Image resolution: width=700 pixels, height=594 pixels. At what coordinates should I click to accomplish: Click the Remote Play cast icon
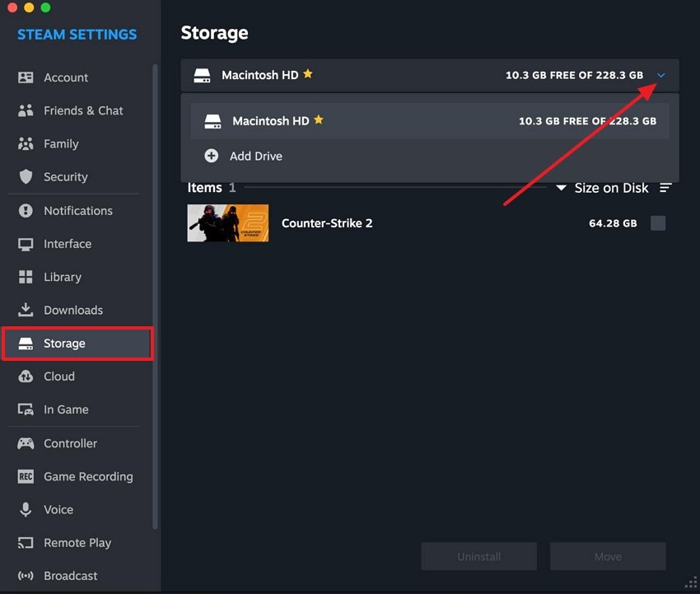(x=26, y=543)
